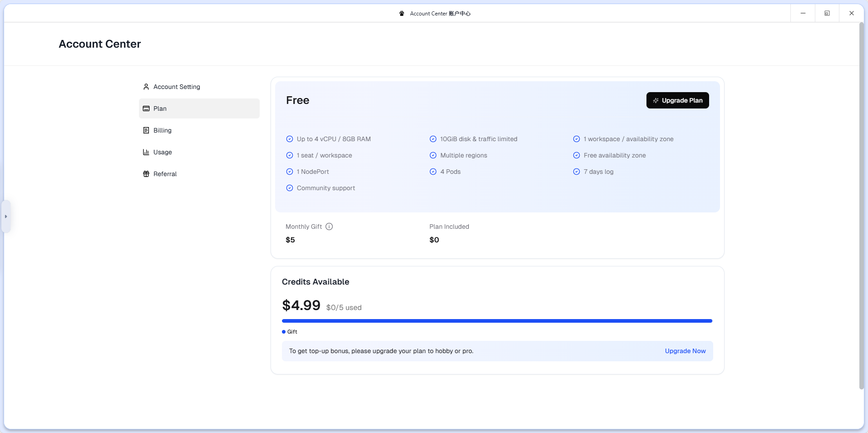Viewport: 868px width, 433px height.
Task: Maximize the Account Center window
Action: tap(827, 13)
